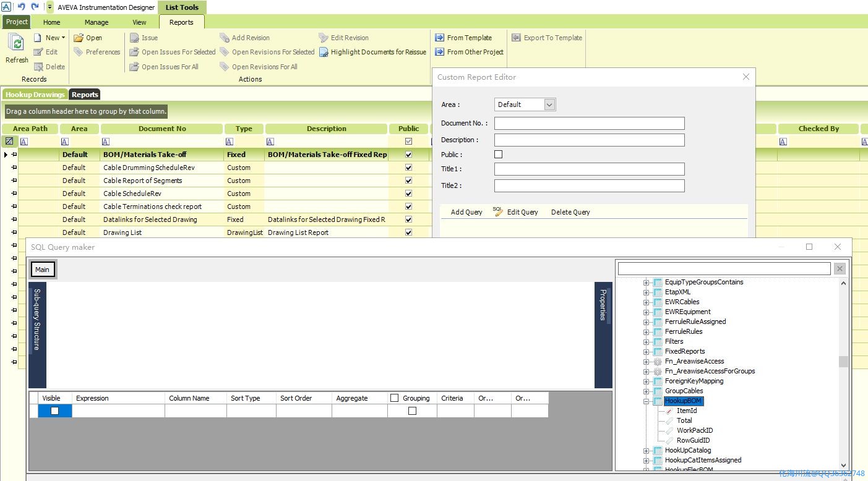The image size is (868, 481).
Task: Expand the EWRCables tree node
Action: 646,302
